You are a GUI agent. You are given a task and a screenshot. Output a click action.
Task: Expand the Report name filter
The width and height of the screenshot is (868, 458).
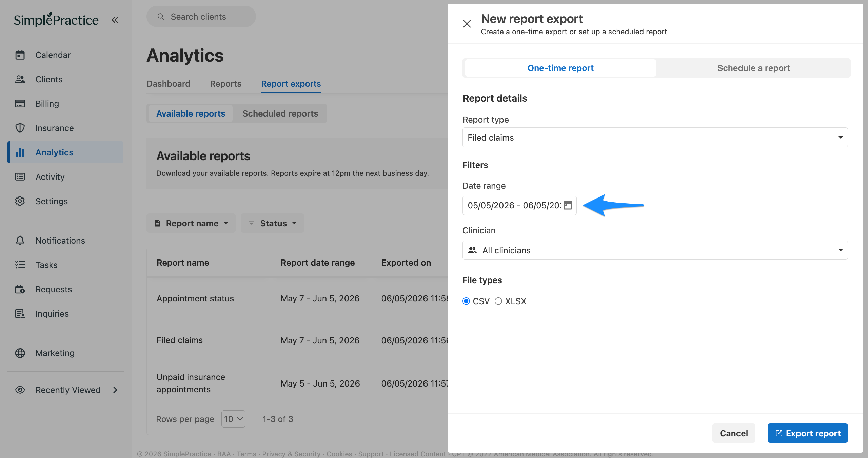point(191,223)
